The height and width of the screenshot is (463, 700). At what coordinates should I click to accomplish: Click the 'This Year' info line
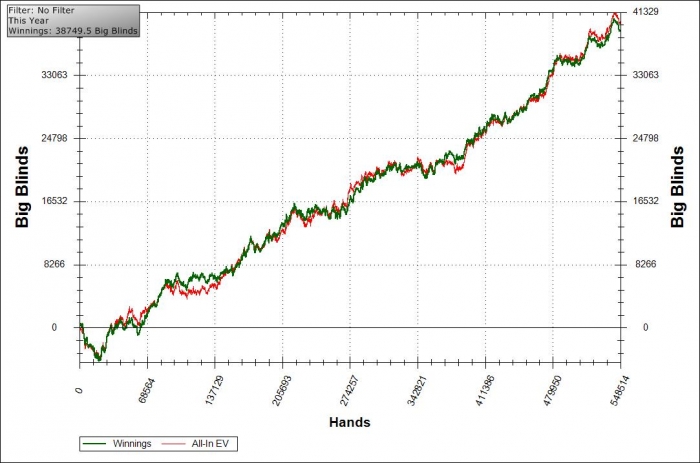pos(29,21)
